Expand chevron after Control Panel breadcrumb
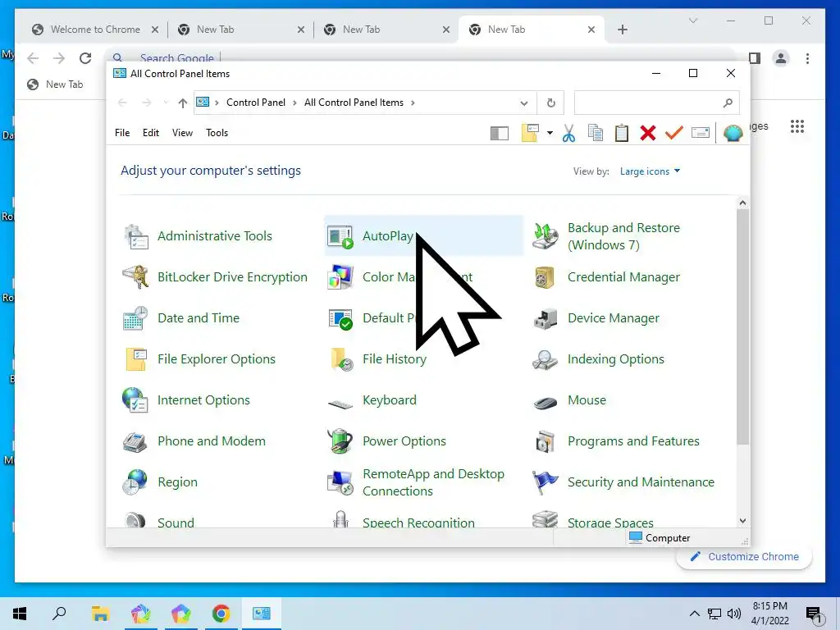The width and height of the screenshot is (840, 630). 294,103
